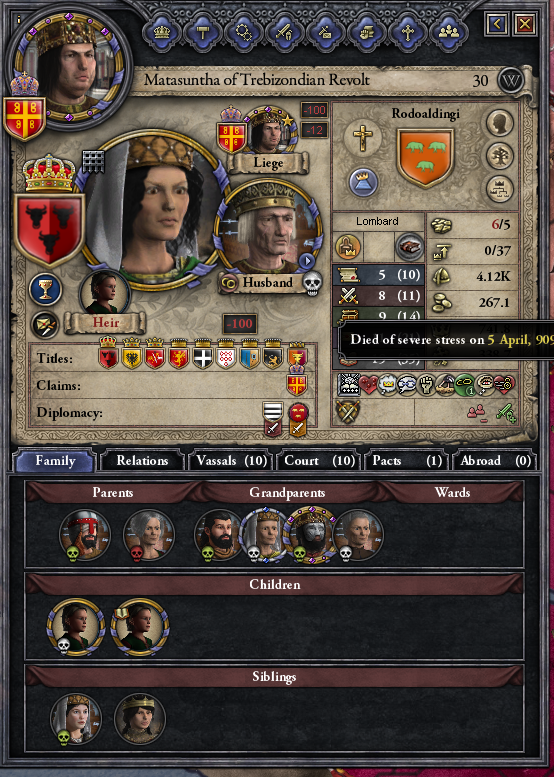Screen dimensions: 554x777
Task: Open the three-people council icon in top bar
Action: 449,33
